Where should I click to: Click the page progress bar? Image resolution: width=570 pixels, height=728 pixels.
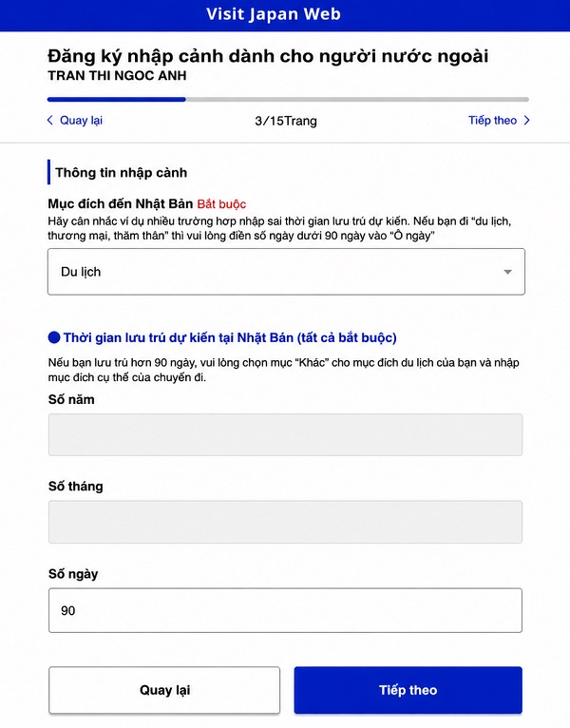coord(288,100)
